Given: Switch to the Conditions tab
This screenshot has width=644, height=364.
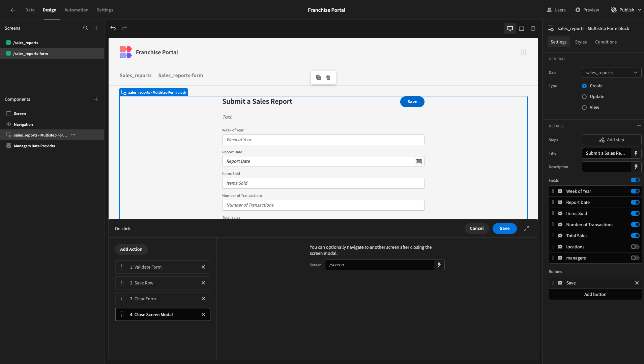Looking at the screenshot, I should [606, 42].
